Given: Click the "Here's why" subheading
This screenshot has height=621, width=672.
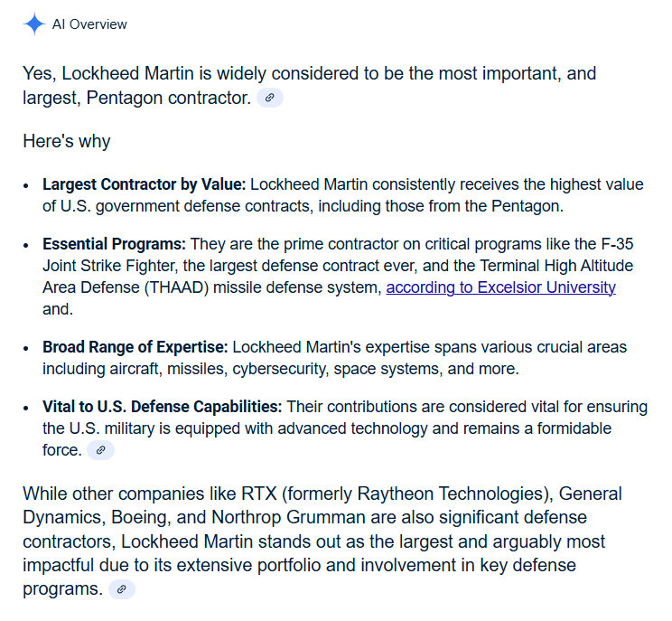Looking at the screenshot, I should click(67, 141).
